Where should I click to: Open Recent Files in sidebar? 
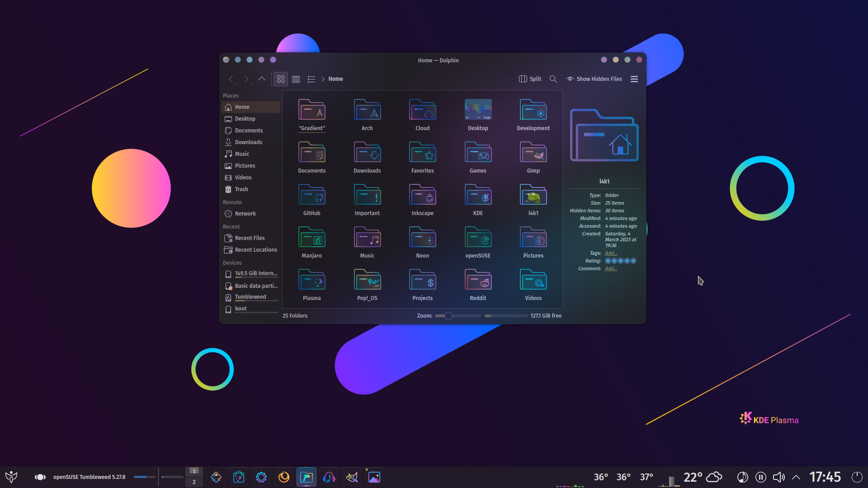(251, 238)
